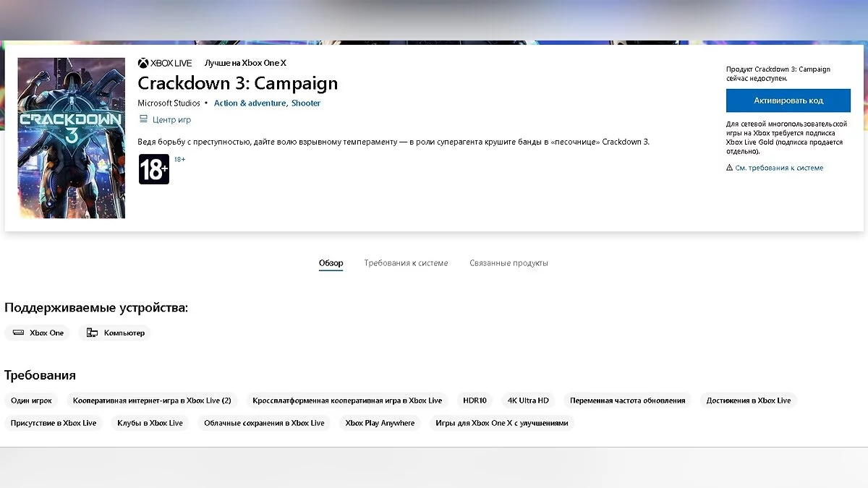Click the Клубы в Xbox Live tag
Image resolution: width=868 pixels, height=488 pixels.
(x=150, y=423)
